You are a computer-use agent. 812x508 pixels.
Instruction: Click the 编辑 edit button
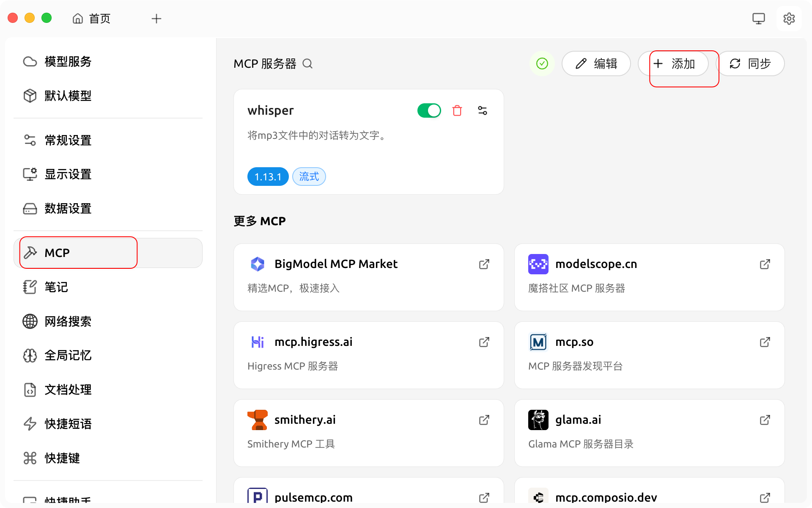point(596,63)
